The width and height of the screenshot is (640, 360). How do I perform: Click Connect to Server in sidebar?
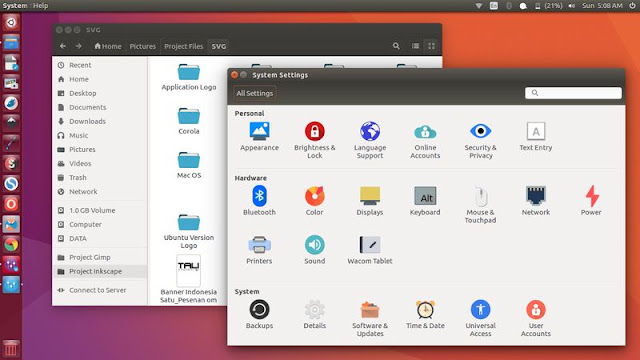pyautogui.click(x=100, y=290)
